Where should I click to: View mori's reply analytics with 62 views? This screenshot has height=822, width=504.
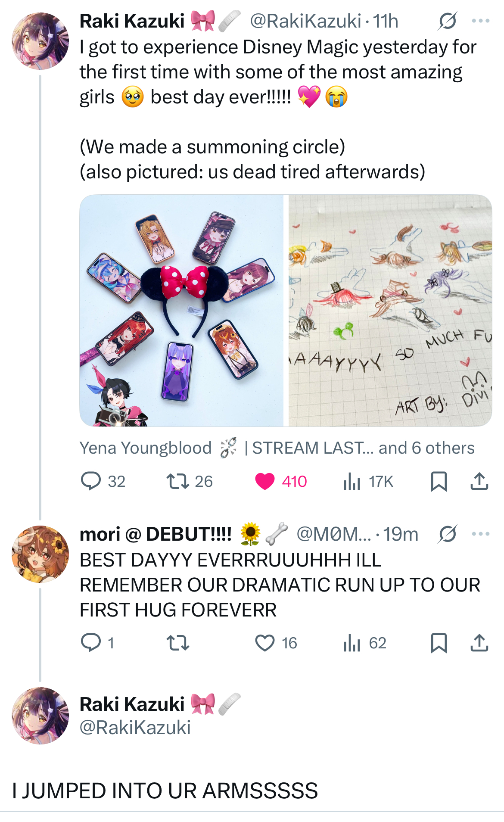(352, 643)
